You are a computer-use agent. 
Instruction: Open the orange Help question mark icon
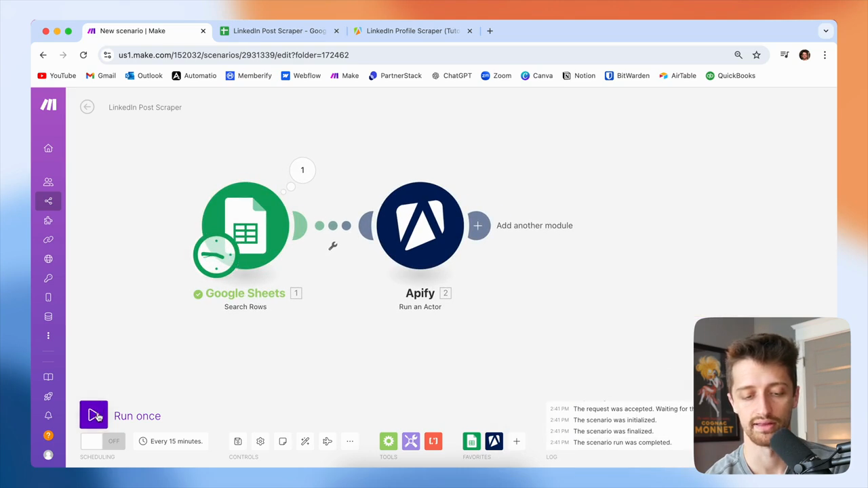point(48,435)
